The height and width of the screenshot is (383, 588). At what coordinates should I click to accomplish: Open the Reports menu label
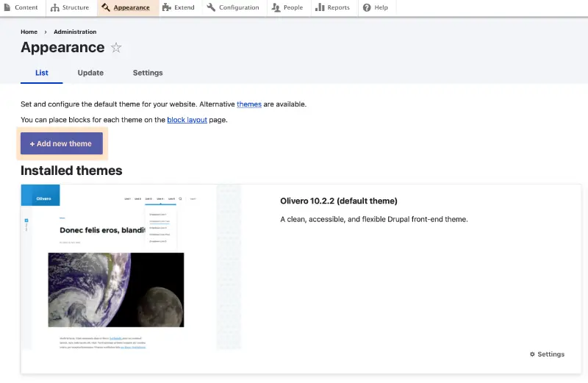338,7
